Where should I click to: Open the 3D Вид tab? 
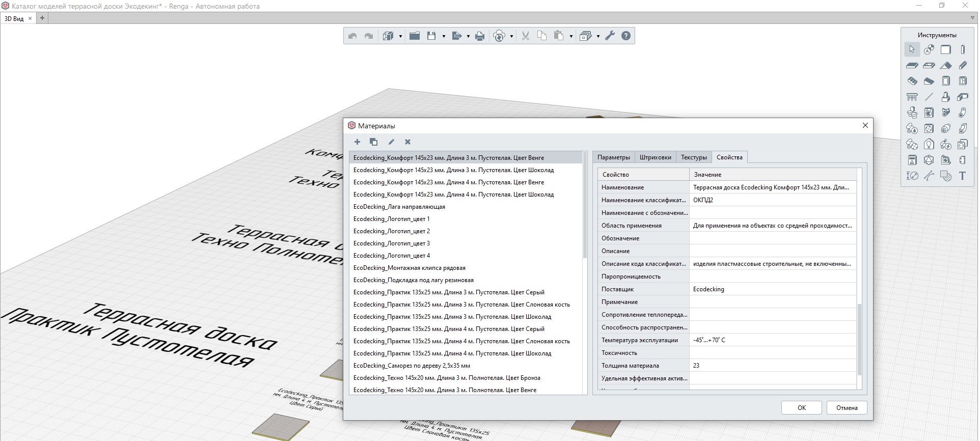(x=14, y=18)
